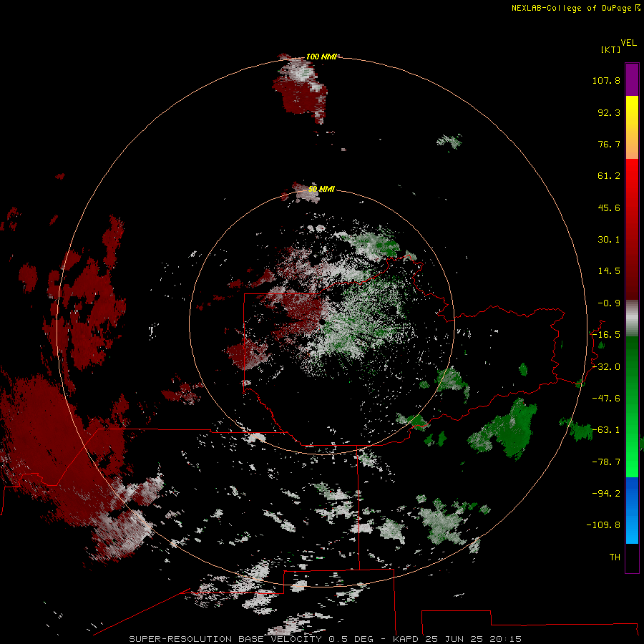Click the Super-Resolution Base Velocity caption
The width and height of the screenshot is (644, 644).
(x=326, y=639)
